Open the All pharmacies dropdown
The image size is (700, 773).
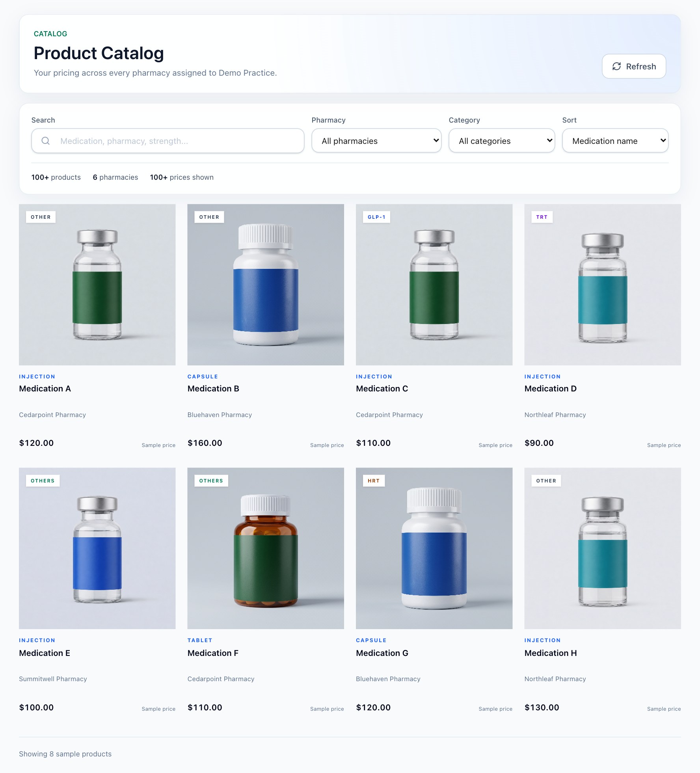376,141
